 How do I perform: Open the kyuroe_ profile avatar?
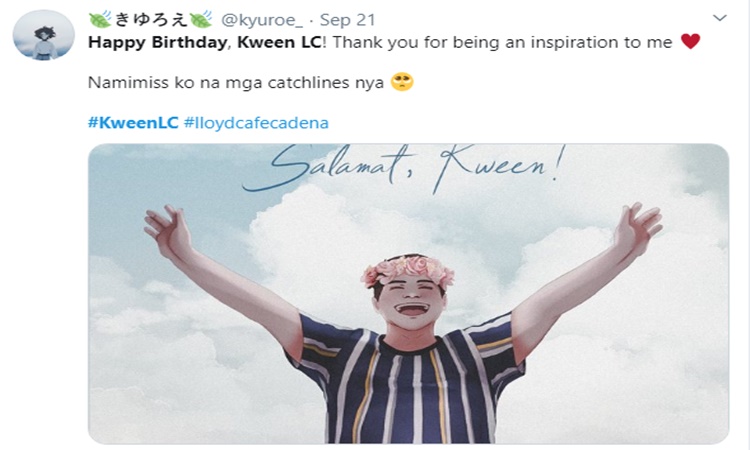[x=44, y=35]
